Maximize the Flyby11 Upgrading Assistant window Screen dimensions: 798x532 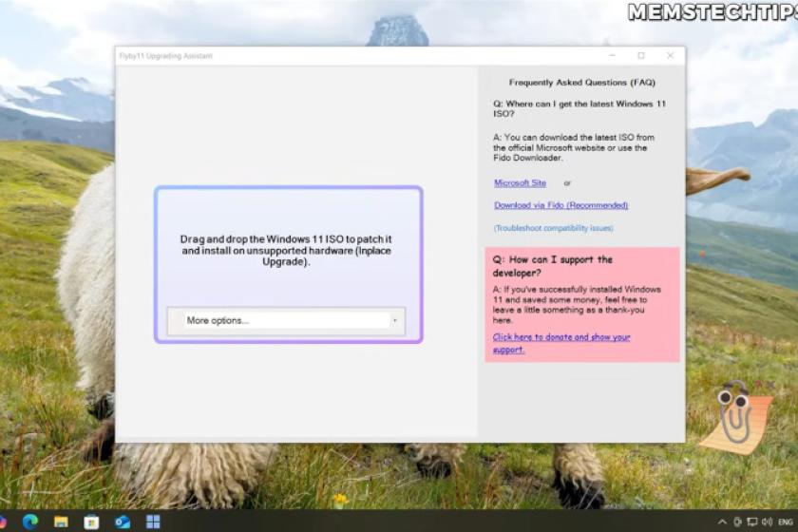tap(641, 55)
